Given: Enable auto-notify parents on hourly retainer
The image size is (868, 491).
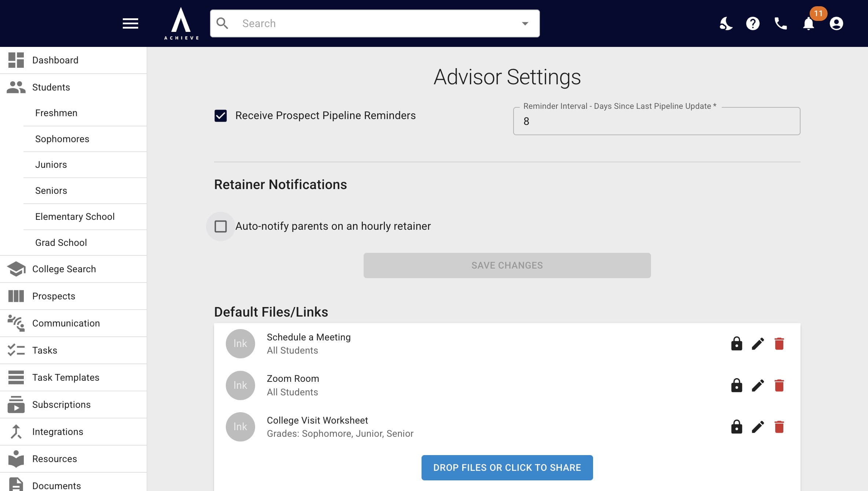Looking at the screenshot, I should 221,226.
